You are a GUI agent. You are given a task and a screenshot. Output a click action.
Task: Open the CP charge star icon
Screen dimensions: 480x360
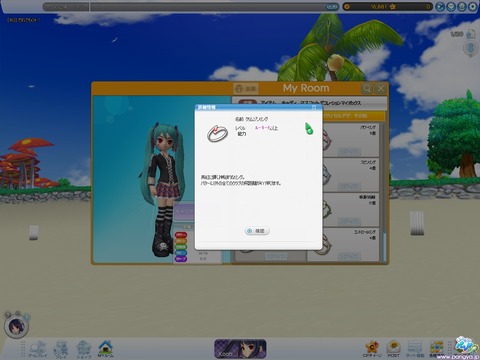(x=372, y=349)
